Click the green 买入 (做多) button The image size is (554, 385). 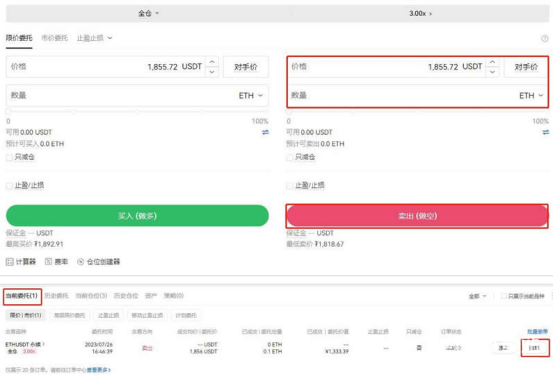click(137, 215)
